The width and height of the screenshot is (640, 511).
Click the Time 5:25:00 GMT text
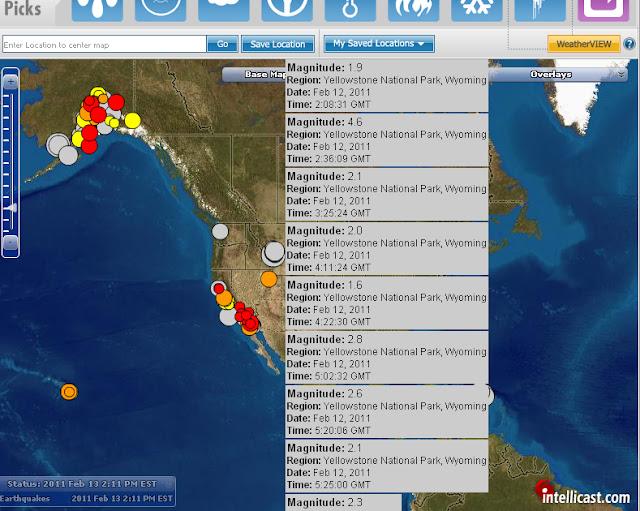329,484
